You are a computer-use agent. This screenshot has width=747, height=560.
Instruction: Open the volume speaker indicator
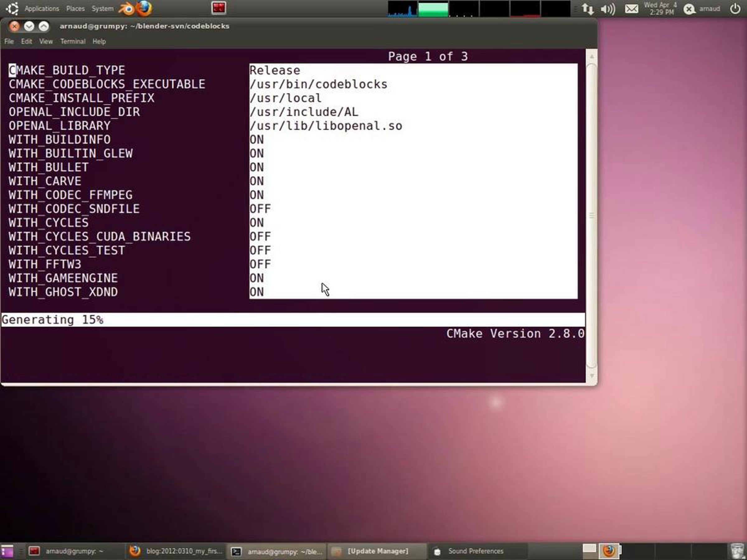608,9
